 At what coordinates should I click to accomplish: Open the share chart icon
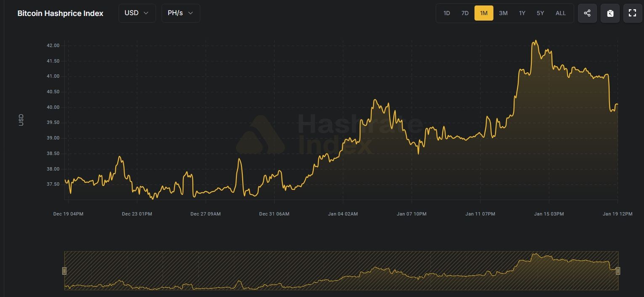pos(587,13)
